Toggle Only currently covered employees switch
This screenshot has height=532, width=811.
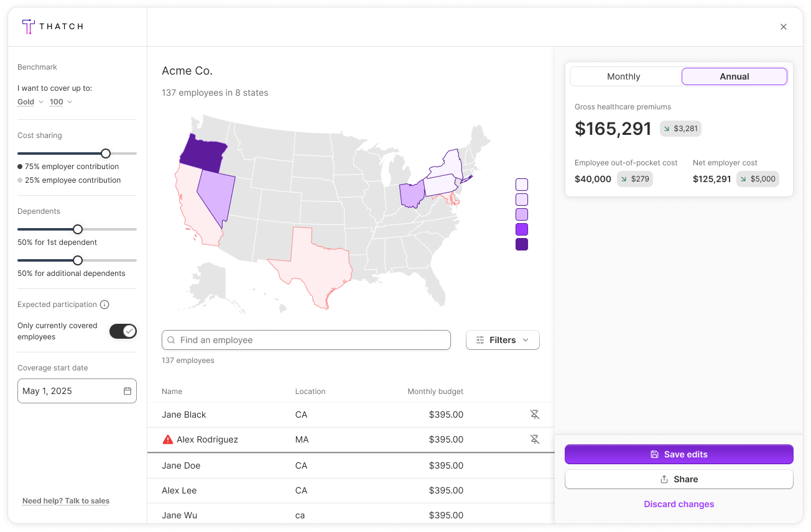pyautogui.click(x=123, y=331)
